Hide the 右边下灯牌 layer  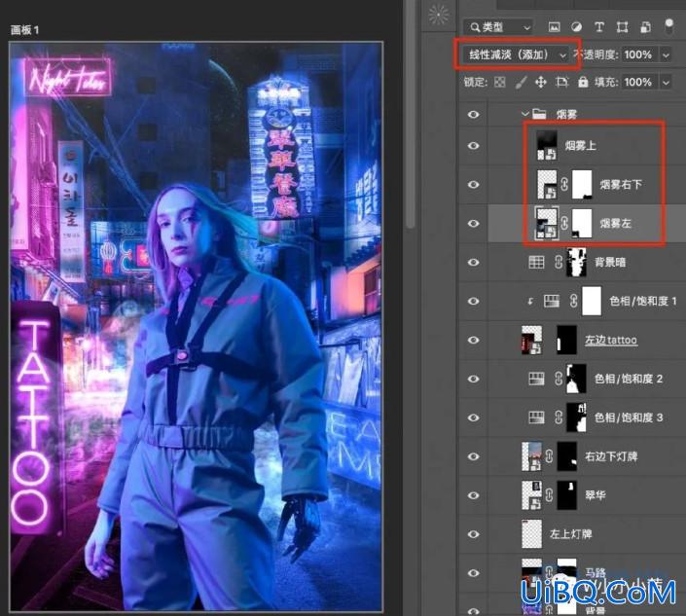click(x=473, y=456)
